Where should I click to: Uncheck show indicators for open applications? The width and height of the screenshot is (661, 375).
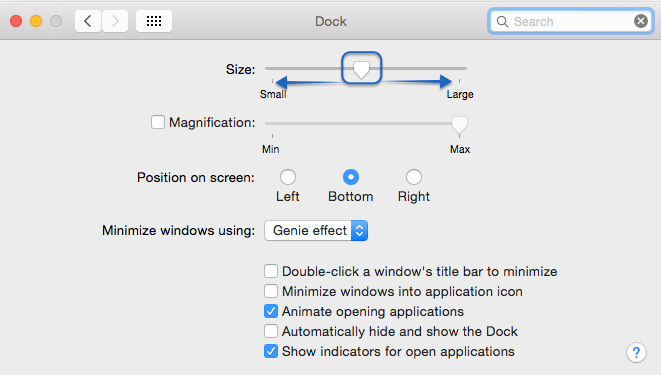pyautogui.click(x=271, y=351)
